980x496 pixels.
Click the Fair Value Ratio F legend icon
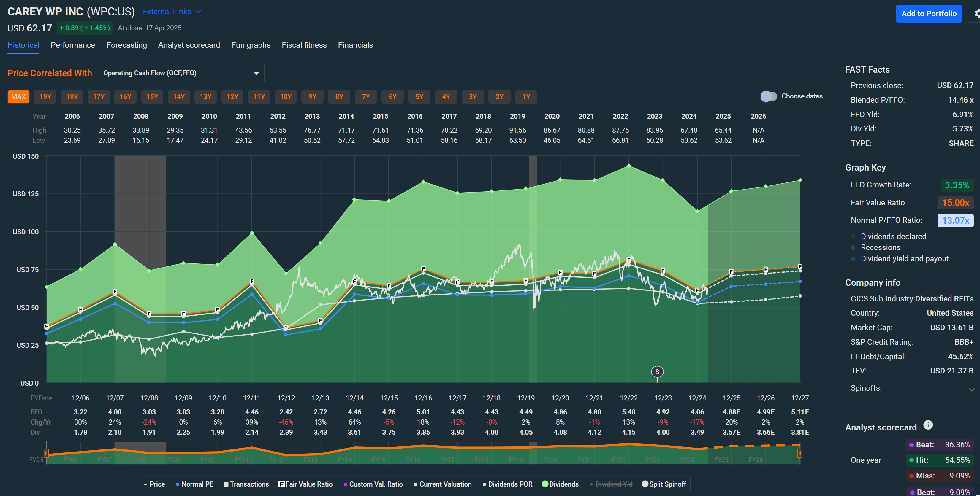281,484
